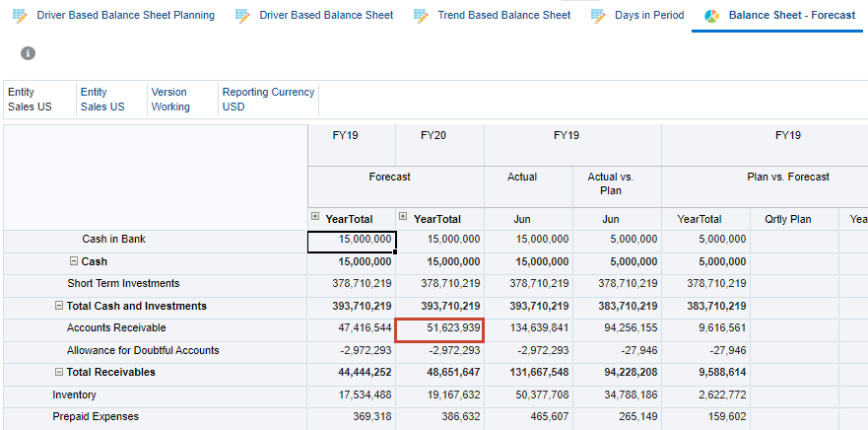Image resolution: width=868 pixels, height=430 pixels.
Task: Click the Trend Based Balance Sheet tab icon
Action: tap(421, 16)
